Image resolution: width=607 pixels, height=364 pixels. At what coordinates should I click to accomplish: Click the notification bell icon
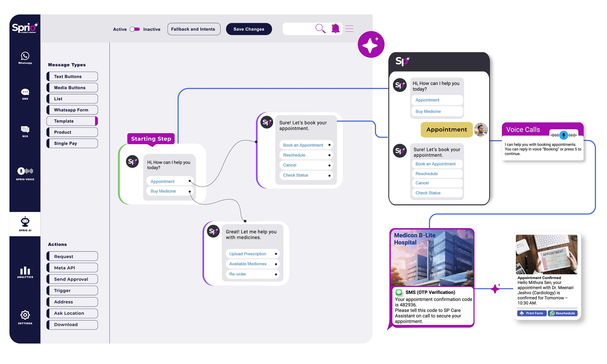(x=335, y=29)
